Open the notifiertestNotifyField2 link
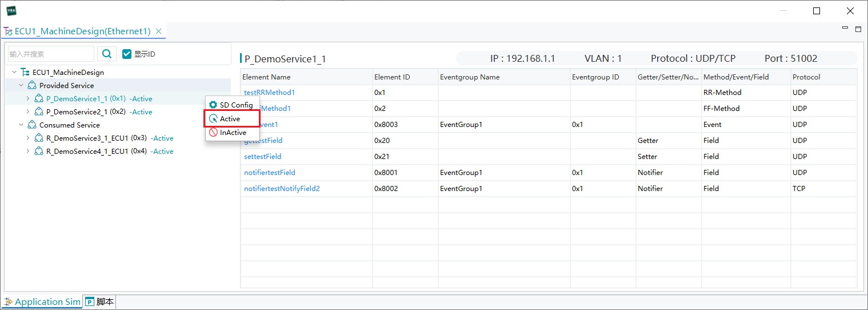 click(x=282, y=189)
